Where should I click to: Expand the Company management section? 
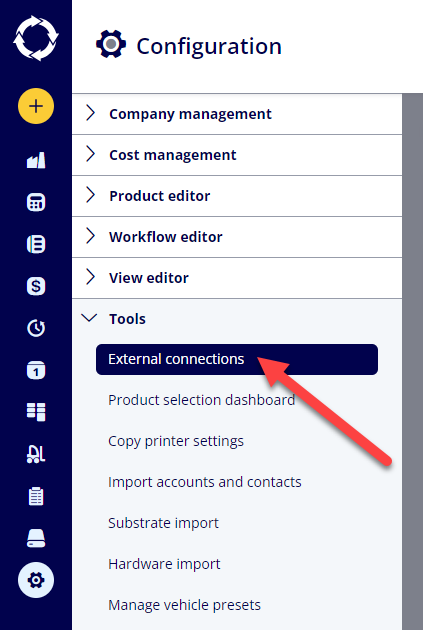pyautogui.click(x=237, y=114)
